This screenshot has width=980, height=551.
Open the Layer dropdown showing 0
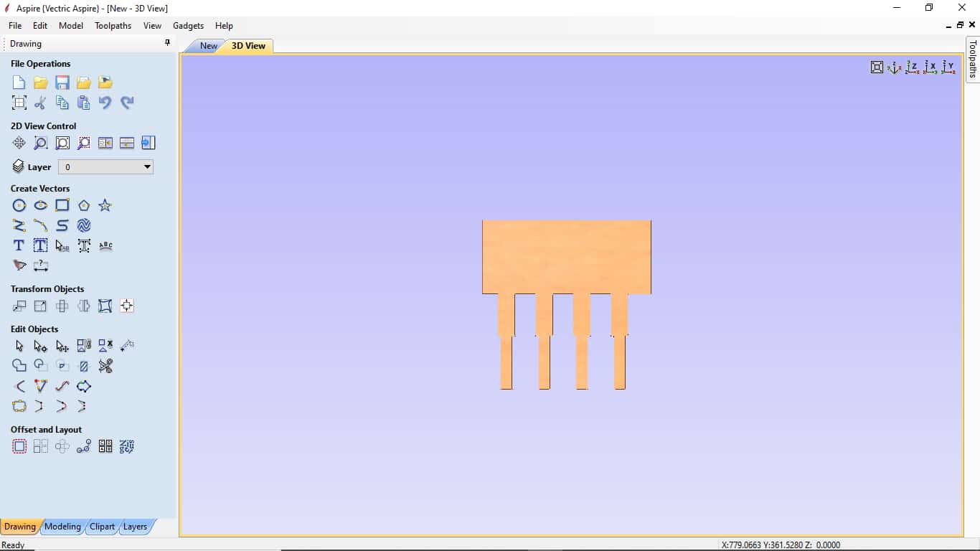(105, 167)
